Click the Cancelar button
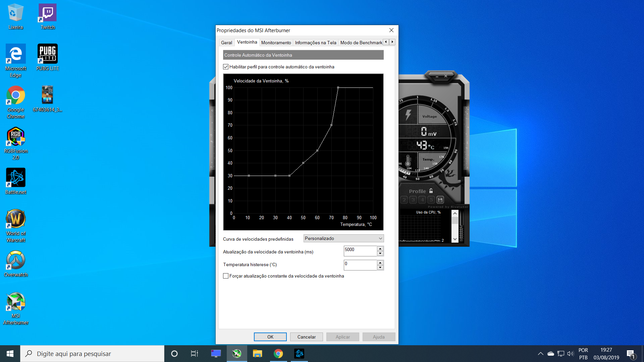Screen dimensions: 644x362 [x=307, y=337]
